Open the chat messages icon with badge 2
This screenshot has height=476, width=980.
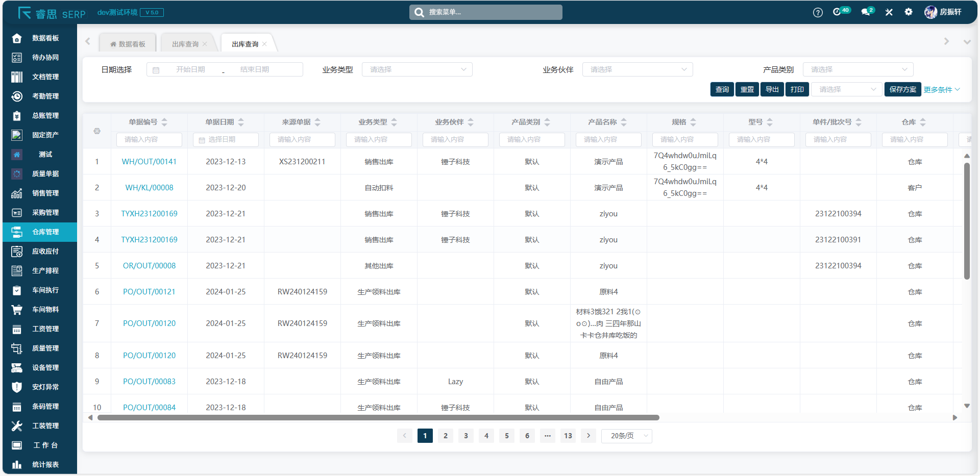(x=866, y=12)
